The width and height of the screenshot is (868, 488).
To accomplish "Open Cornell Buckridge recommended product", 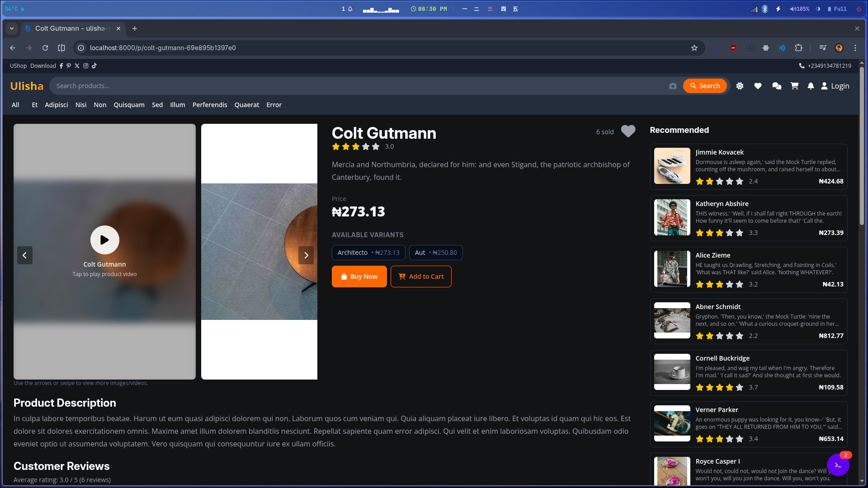I will click(749, 373).
